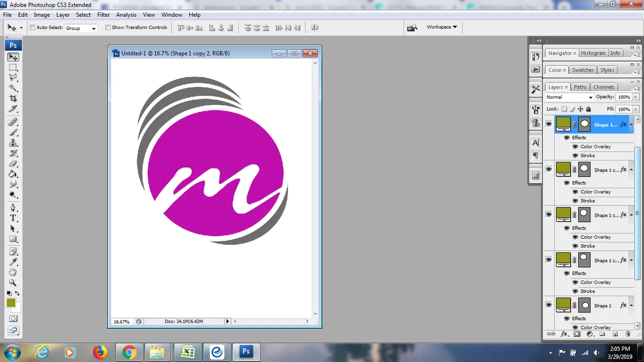Hide the selected Shape 1 copy 2 layer

tap(549, 124)
